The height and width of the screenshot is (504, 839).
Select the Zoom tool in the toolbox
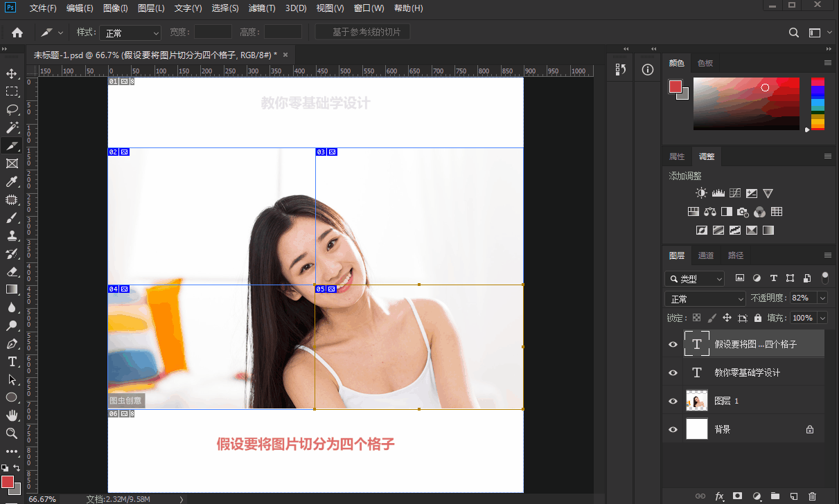[12, 433]
